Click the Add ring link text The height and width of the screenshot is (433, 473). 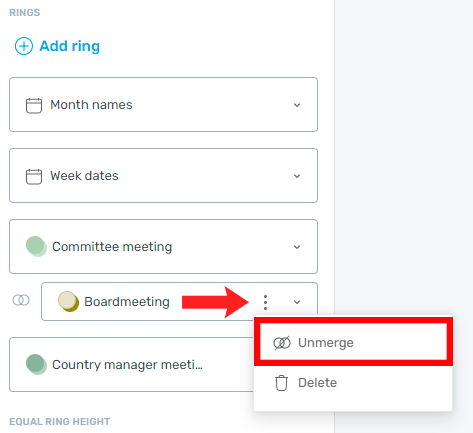70,46
